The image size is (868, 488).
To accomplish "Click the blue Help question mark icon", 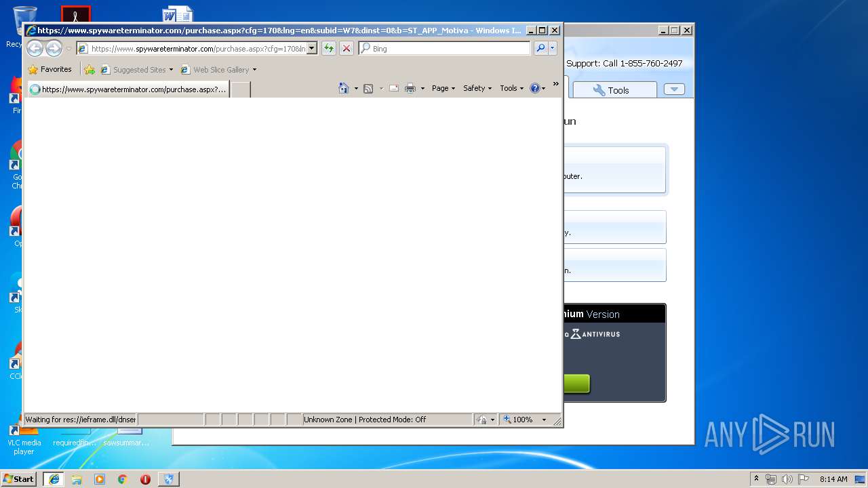I will (534, 88).
